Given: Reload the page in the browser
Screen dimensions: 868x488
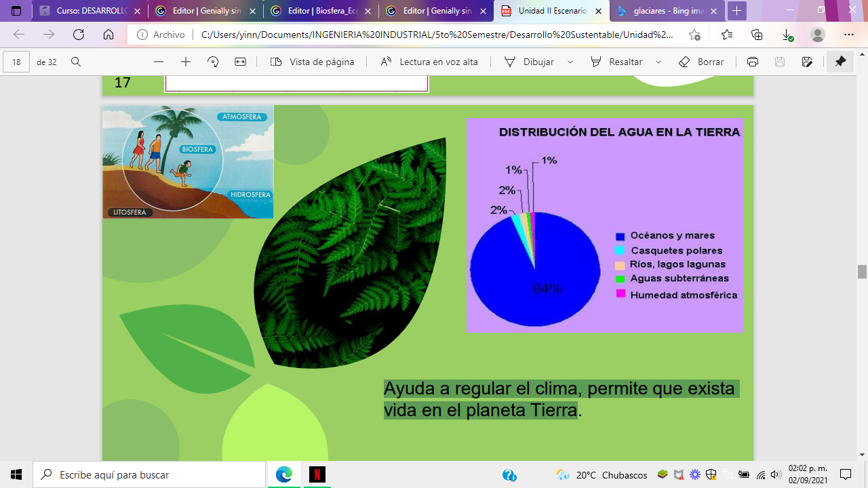Looking at the screenshot, I should (79, 35).
